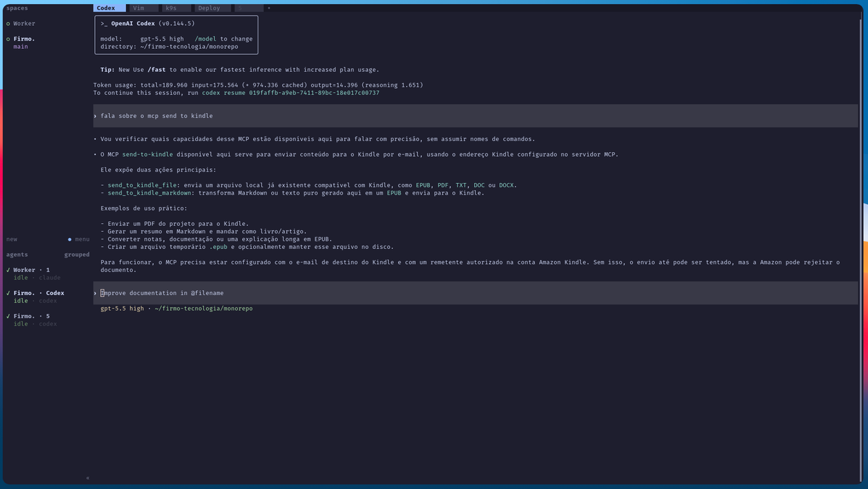Screen dimensions: 868x489
Task: Click the 'fala sobre o mcp send to kindle' message
Action: [x=475, y=116]
